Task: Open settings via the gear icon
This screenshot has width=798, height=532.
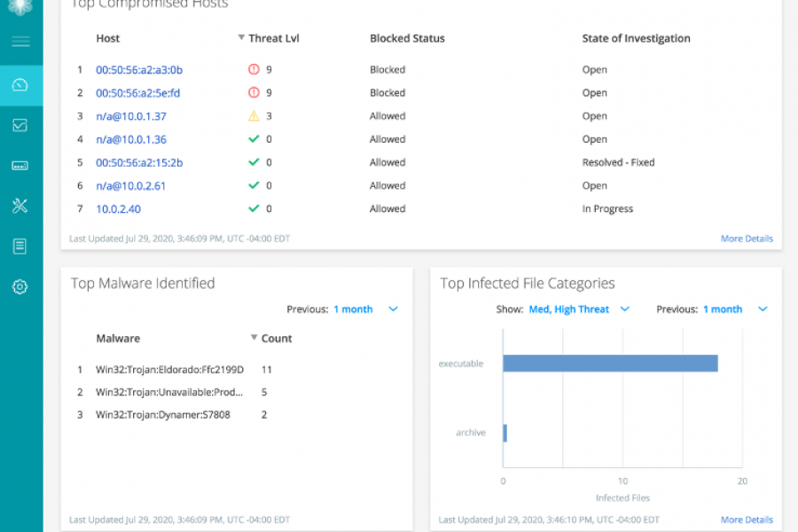Action: [x=20, y=286]
